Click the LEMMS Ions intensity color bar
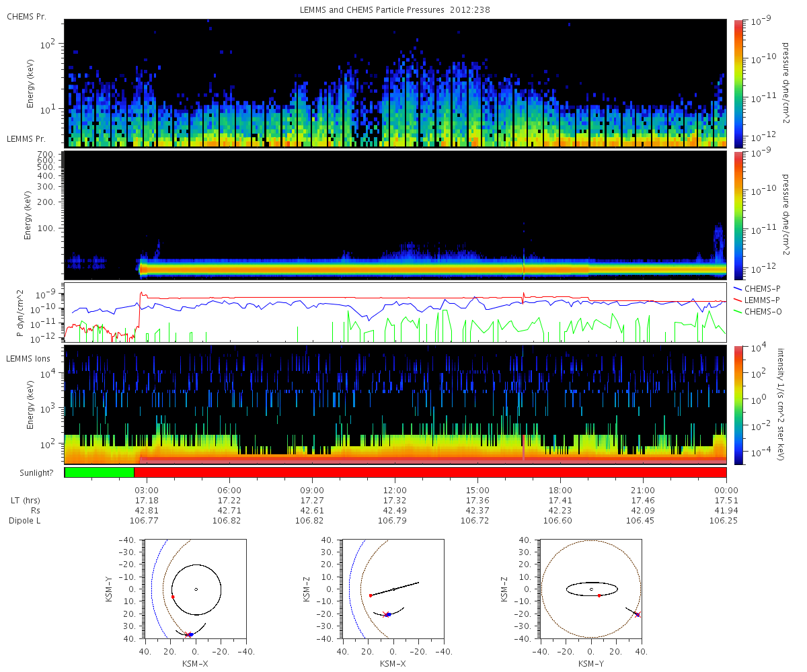Image resolution: width=807 pixels, height=672 pixels. (738, 405)
